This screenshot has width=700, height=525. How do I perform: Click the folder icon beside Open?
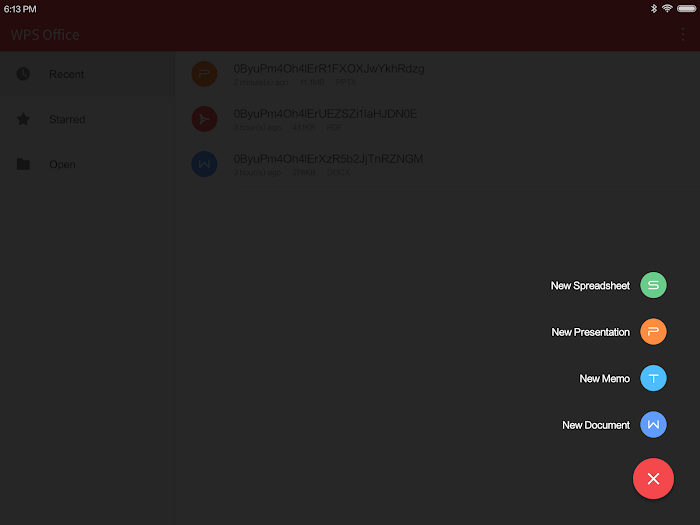coord(23,164)
